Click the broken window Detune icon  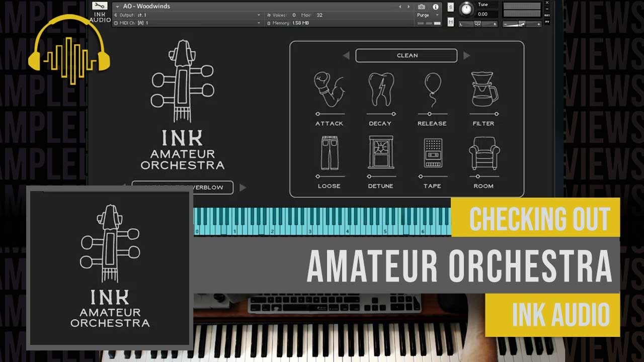[x=381, y=152]
